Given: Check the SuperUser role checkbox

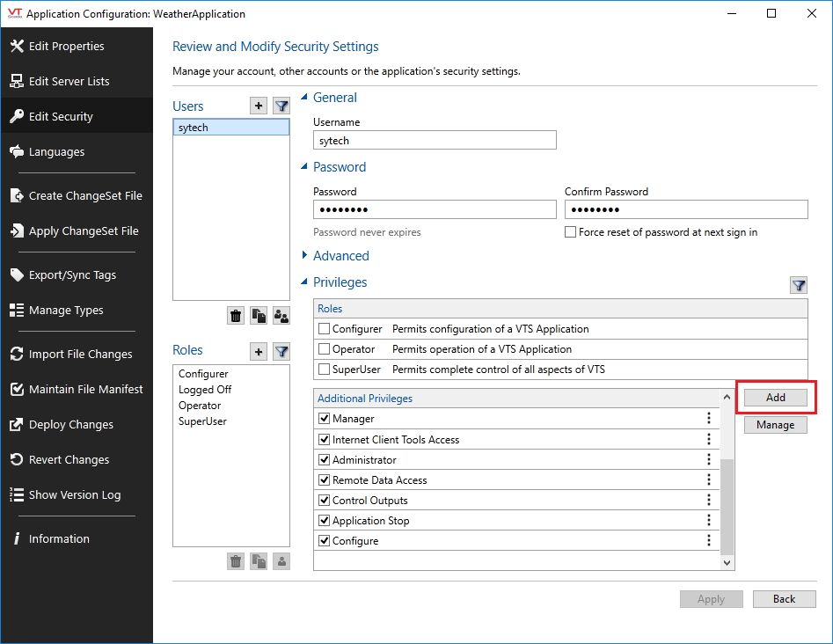Looking at the screenshot, I should (x=324, y=370).
